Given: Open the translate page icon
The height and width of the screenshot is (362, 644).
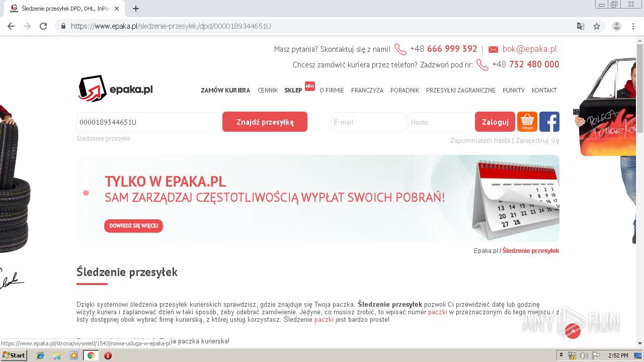Looking at the screenshot, I should click(x=580, y=26).
